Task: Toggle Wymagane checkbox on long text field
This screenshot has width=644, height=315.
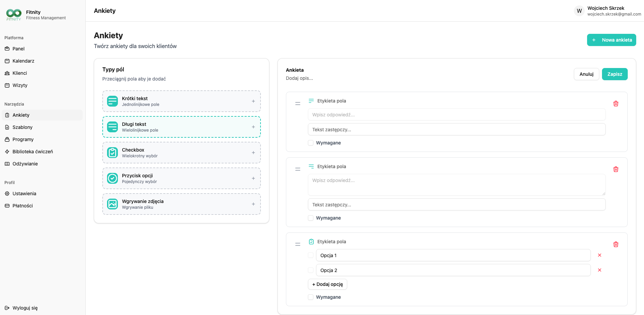Action: [311, 218]
